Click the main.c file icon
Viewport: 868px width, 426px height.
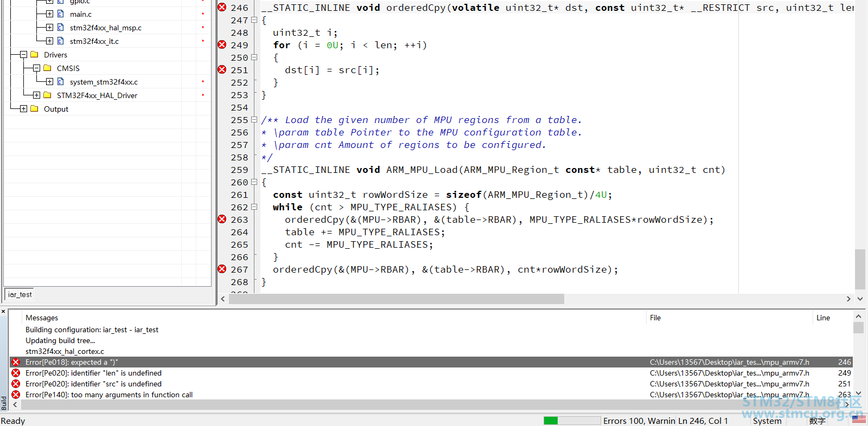click(61, 14)
